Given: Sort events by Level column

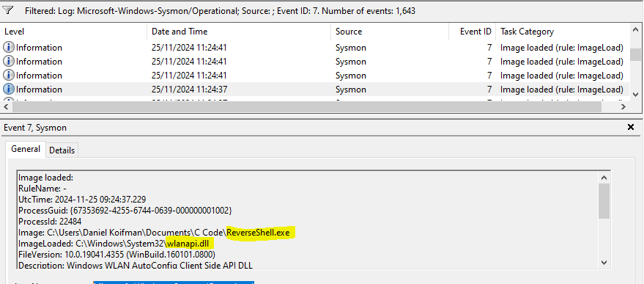Looking at the screenshot, I should point(74,32).
